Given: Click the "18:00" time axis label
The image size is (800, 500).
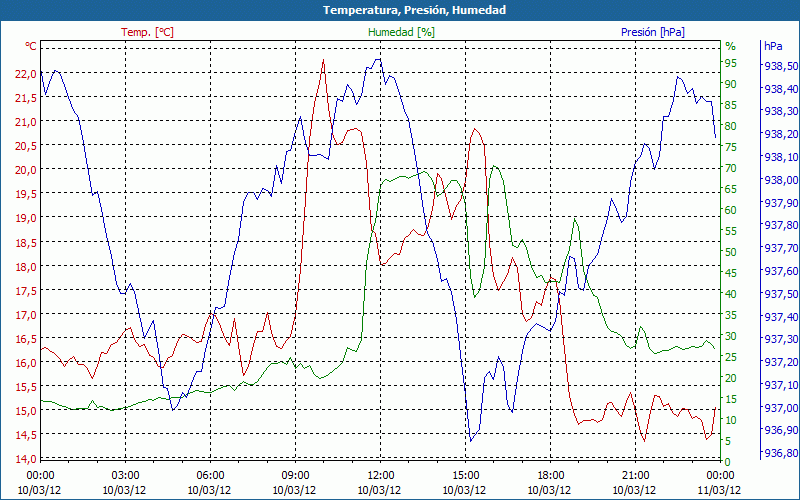Looking at the screenshot, I should point(550,477).
